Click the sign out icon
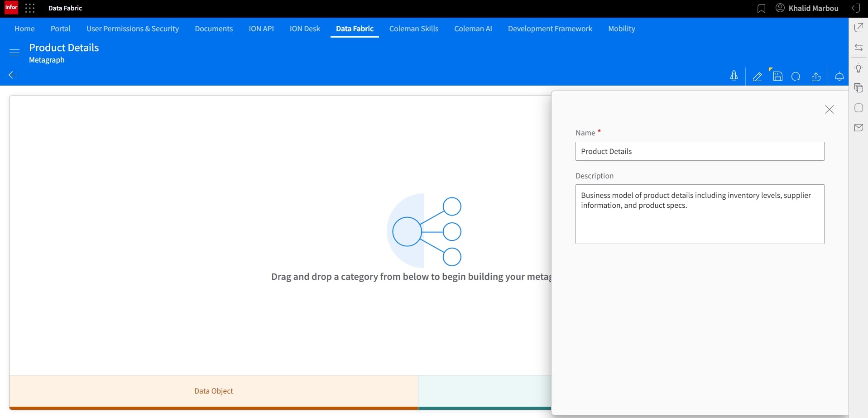This screenshot has width=868, height=418. click(x=856, y=8)
